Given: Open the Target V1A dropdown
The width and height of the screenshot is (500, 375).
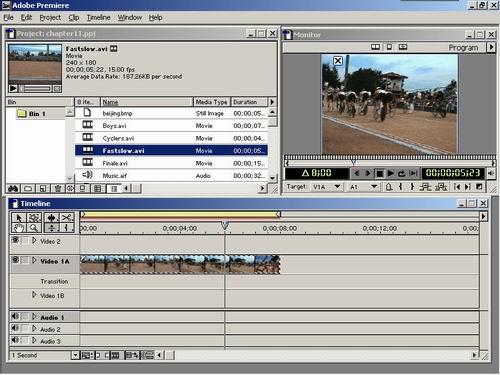Looking at the screenshot, I should (x=337, y=186).
